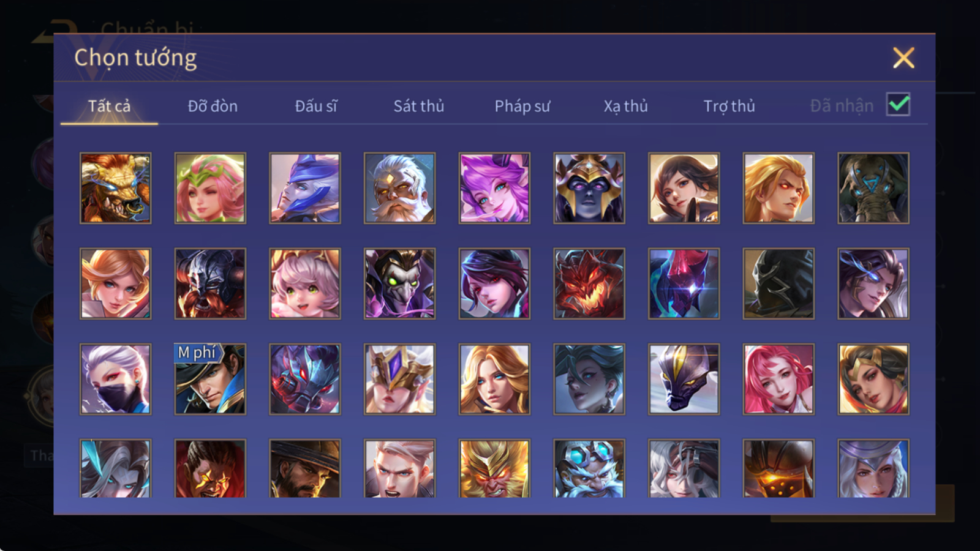The image size is (980, 551).
Task: Show the 'Xạ thủ' hero category
Action: pos(625,106)
